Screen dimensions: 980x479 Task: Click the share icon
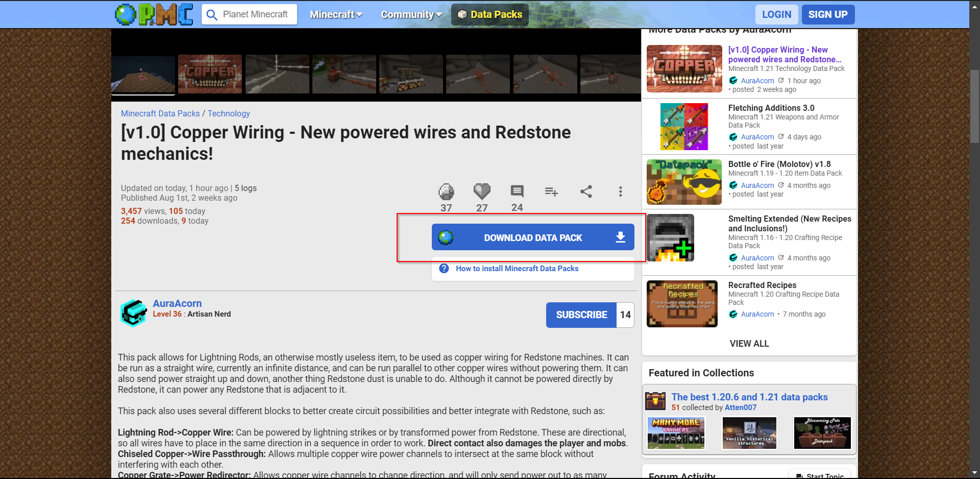pos(586,191)
